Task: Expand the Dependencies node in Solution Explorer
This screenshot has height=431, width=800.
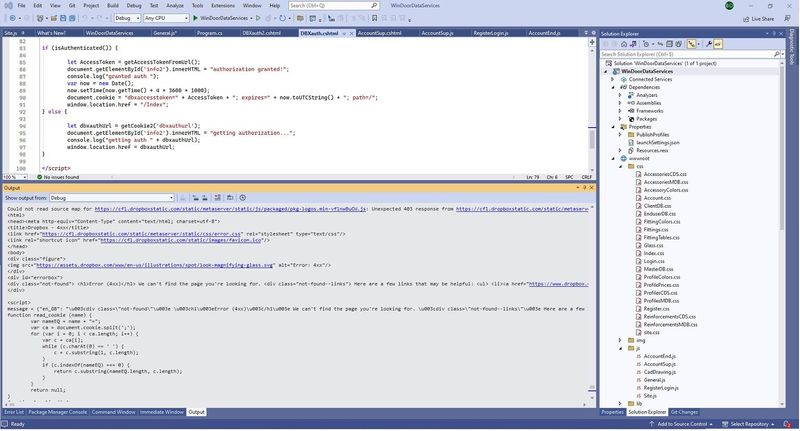Action: pos(612,87)
